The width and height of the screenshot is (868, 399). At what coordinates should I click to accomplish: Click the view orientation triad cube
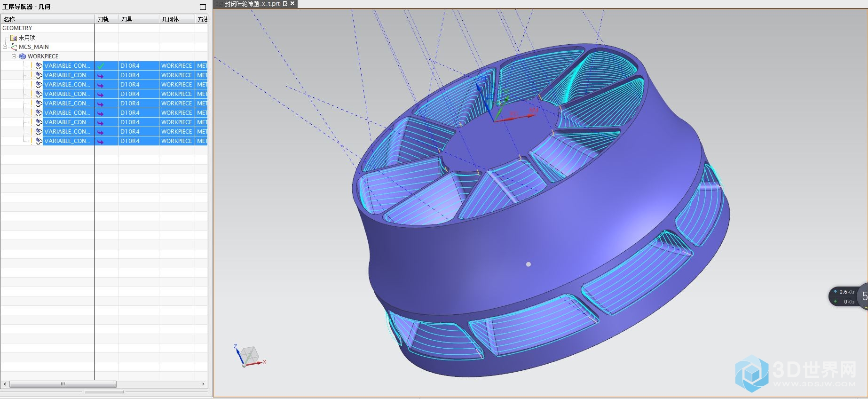250,356
